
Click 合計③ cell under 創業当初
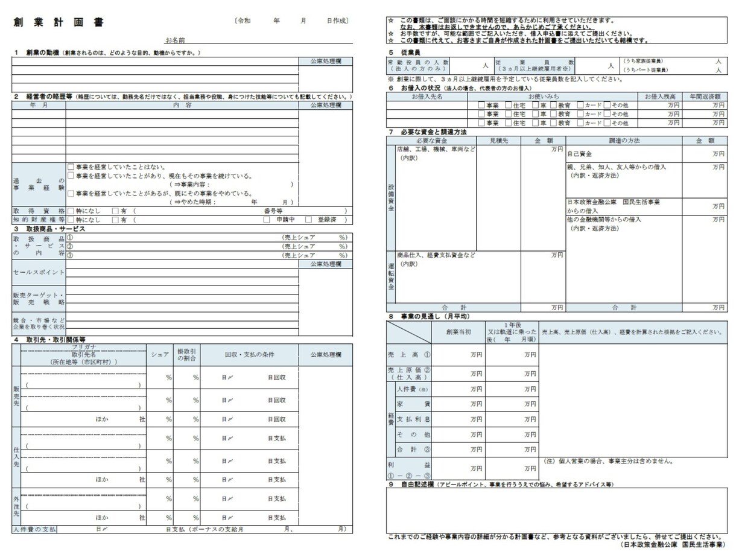point(458,449)
